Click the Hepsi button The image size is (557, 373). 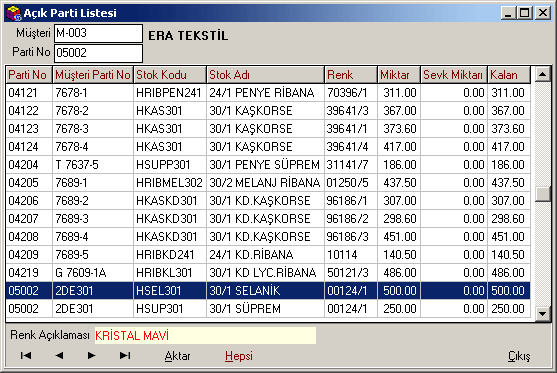point(239,356)
